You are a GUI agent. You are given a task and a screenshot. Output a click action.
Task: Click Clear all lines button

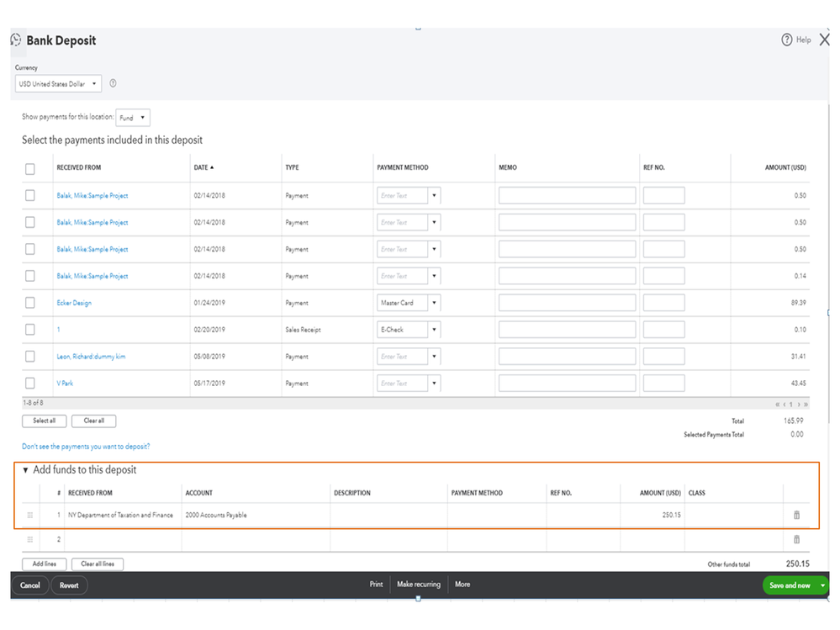coord(98,564)
